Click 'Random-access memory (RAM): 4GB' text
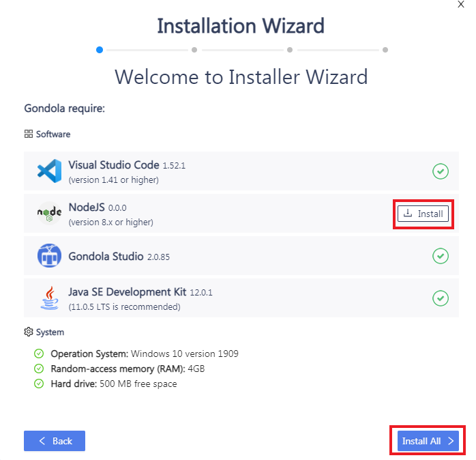This screenshot has width=476, height=460. 128,369
